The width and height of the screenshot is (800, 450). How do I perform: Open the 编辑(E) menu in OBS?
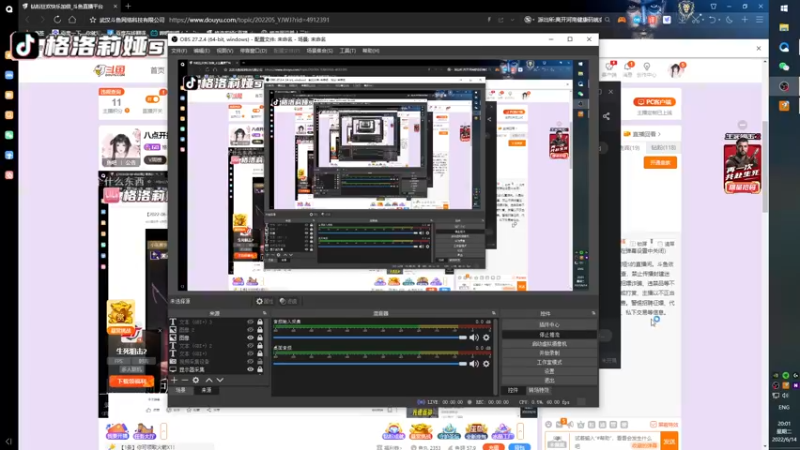pos(202,51)
